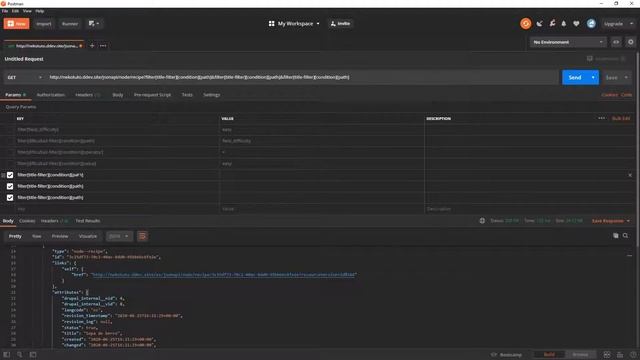Follow the href link in the response
The height and width of the screenshot is (360, 640).
click(x=224, y=275)
